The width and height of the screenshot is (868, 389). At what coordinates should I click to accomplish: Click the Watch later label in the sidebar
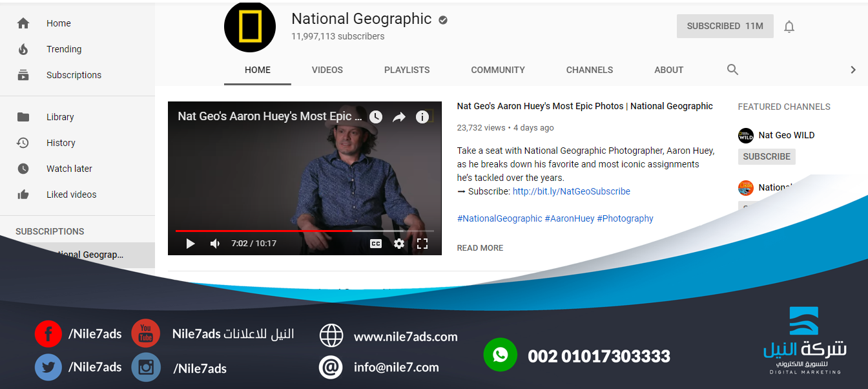pos(69,169)
